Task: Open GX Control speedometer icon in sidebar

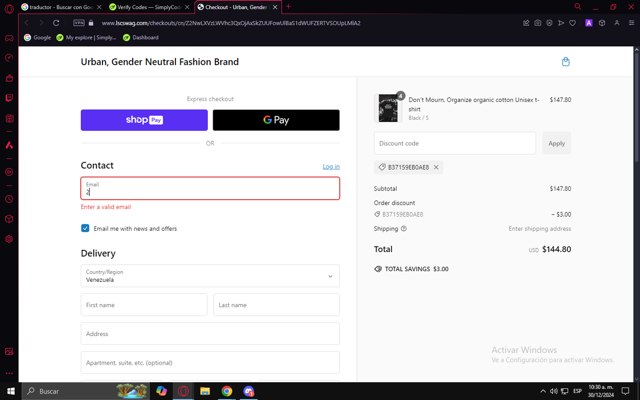Action: pyautogui.click(x=9, y=58)
